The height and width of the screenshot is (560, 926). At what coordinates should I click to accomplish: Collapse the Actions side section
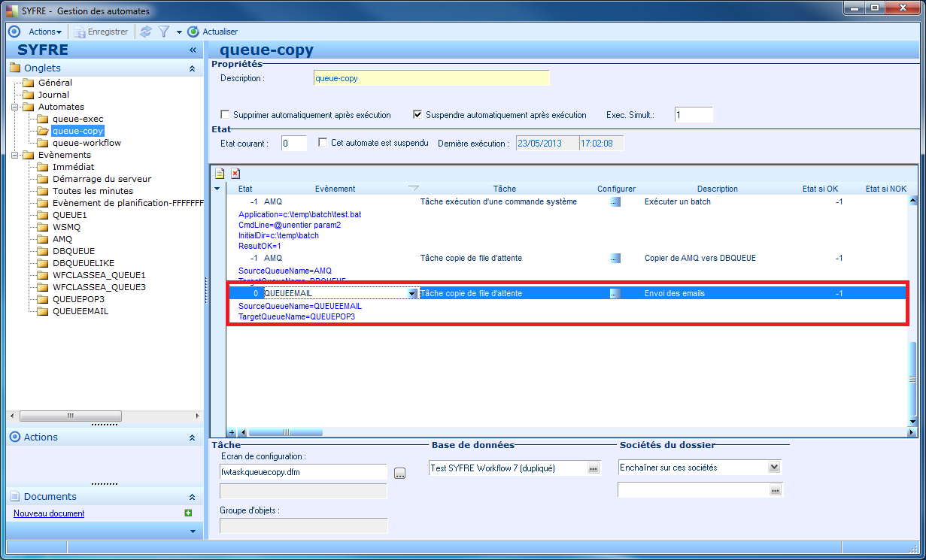click(193, 437)
